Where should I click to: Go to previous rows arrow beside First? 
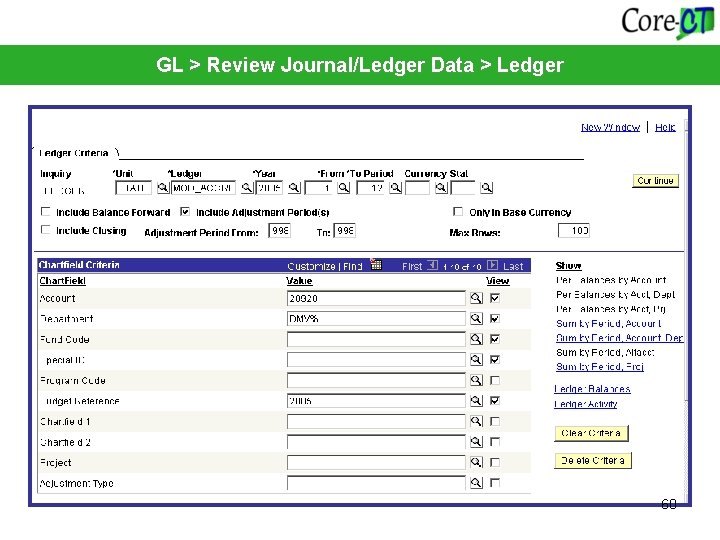[x=433, y=265]
